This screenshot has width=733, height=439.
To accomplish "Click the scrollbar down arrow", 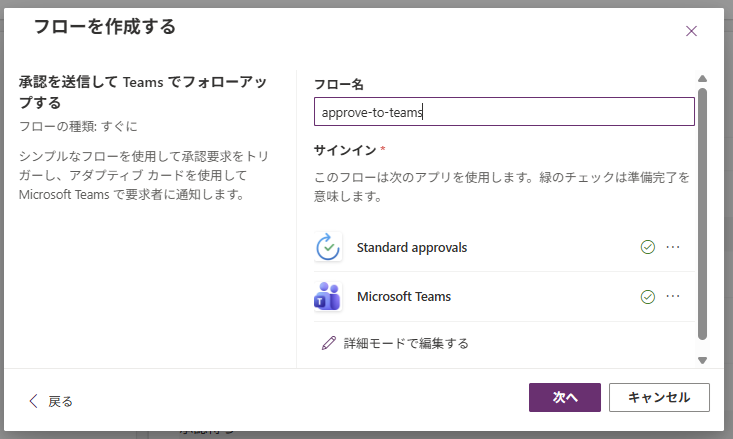I will [x=702, y=360].
